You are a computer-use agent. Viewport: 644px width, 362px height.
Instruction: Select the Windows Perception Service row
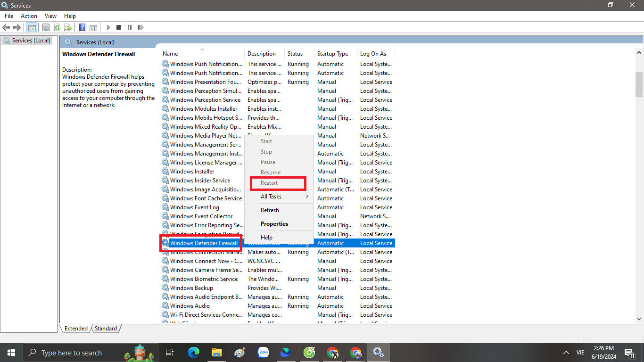click(x=278, y=100)
